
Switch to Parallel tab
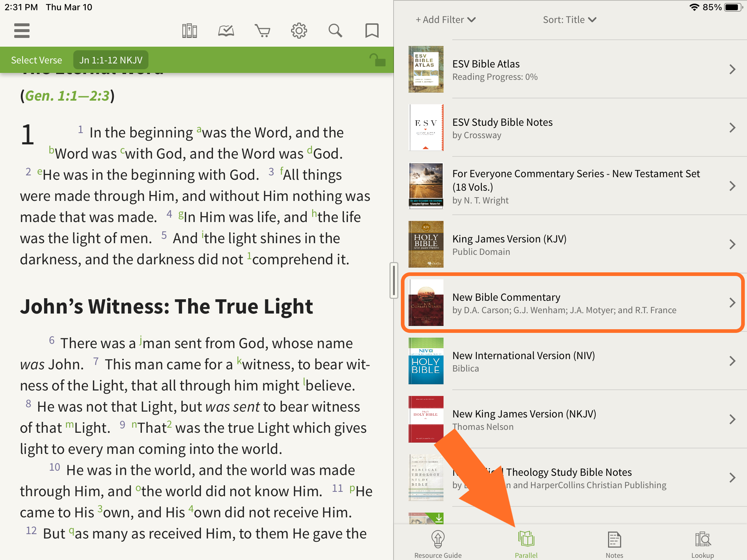tap(526, 544)
